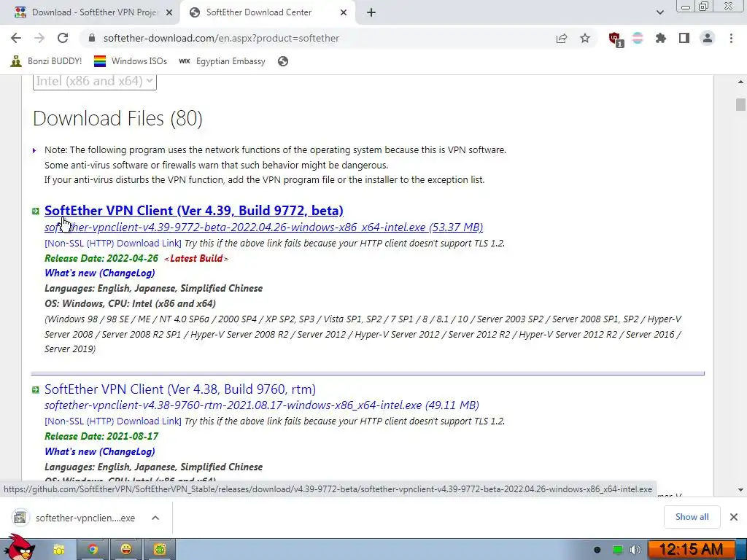Go back to the previous page
This screenshot has height=560, width=747.
click(x=16, y=38)
